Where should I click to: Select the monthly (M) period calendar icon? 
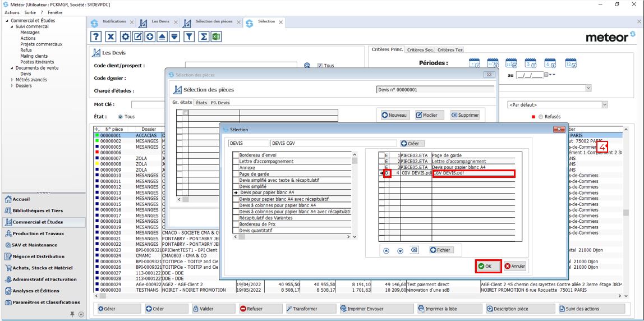[x=512, y=63]
